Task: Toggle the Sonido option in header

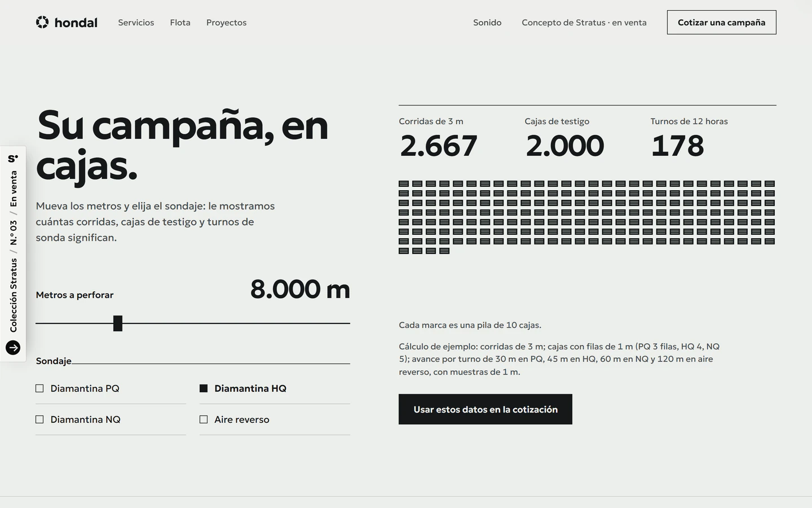Action: [x=487, y=23]
